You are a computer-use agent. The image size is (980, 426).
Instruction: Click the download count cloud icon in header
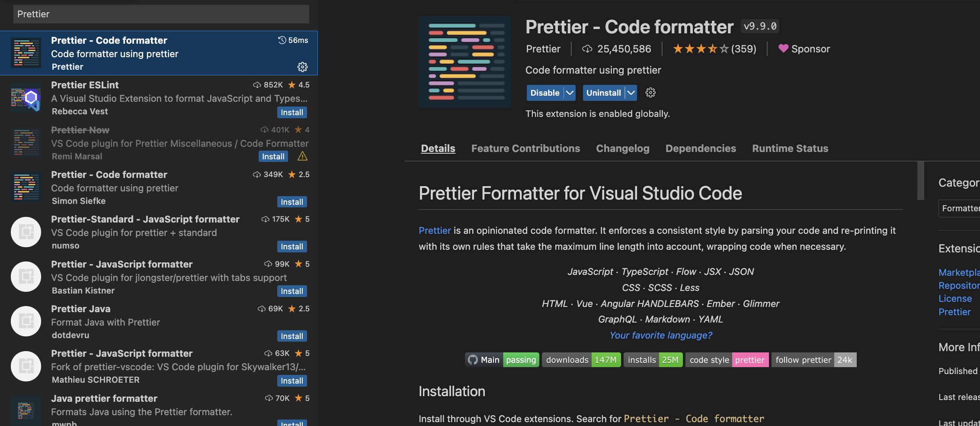[x=587, y=49]
